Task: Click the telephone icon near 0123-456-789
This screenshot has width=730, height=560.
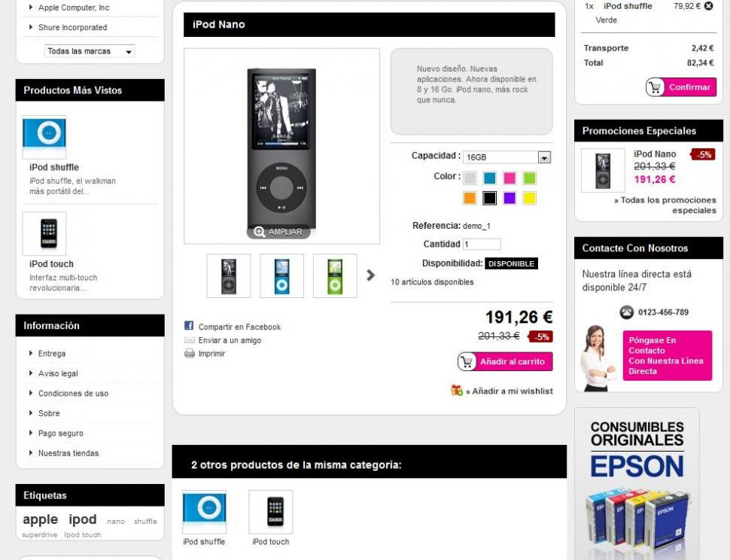Action: click(x=627, y=312)
